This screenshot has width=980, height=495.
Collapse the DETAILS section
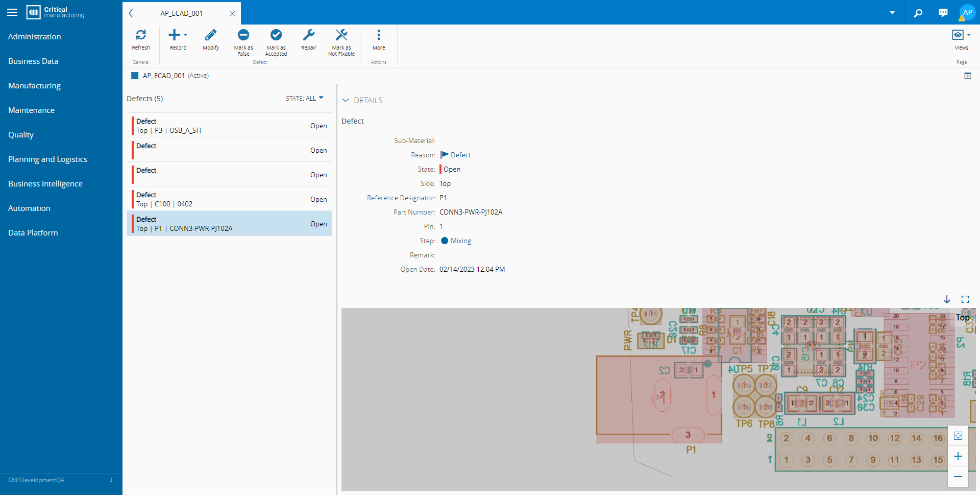pyautogui.click(x=346, y=101)
